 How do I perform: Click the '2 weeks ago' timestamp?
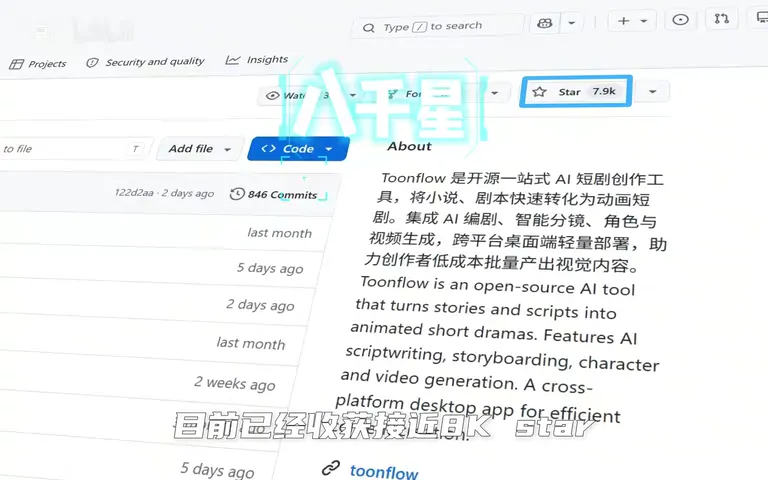click(235, 384)
